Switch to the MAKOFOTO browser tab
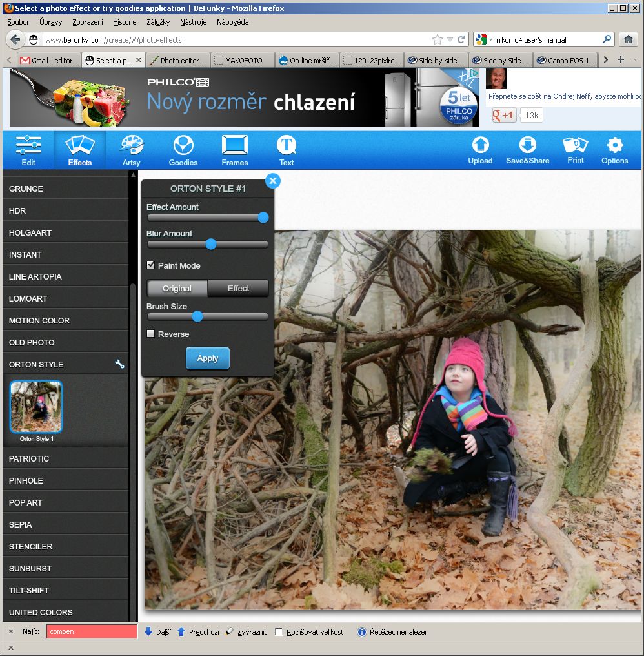 (x=239, y=61)
